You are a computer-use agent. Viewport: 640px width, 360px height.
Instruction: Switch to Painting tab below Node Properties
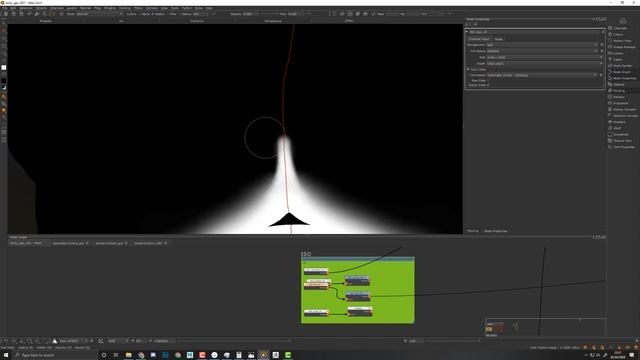click(473, 231)
